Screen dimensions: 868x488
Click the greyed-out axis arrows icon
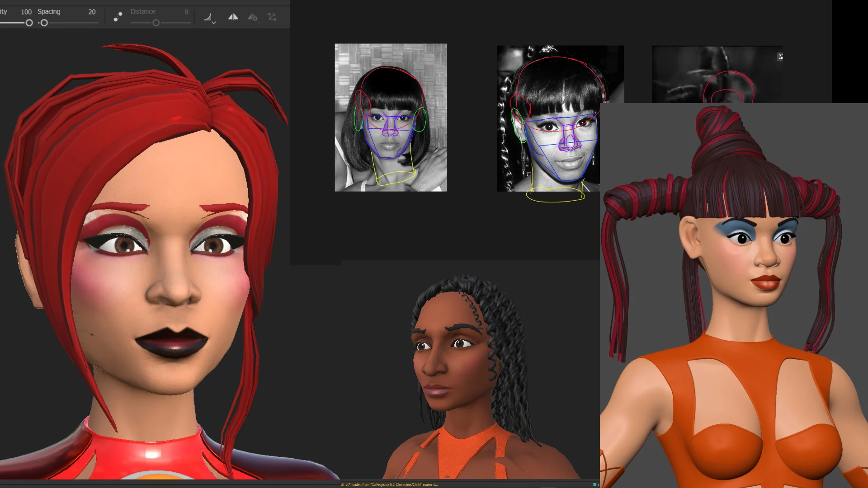(x=272, y=17)
